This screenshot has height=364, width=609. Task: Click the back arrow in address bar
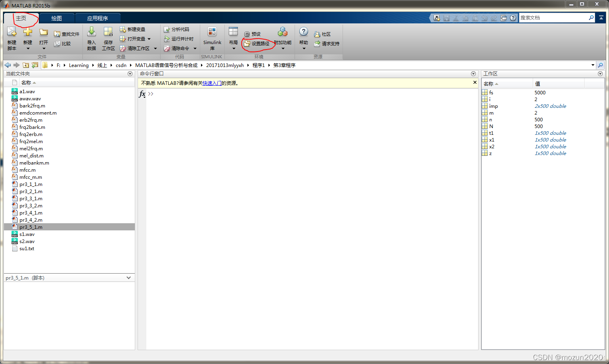pos(8,65)
